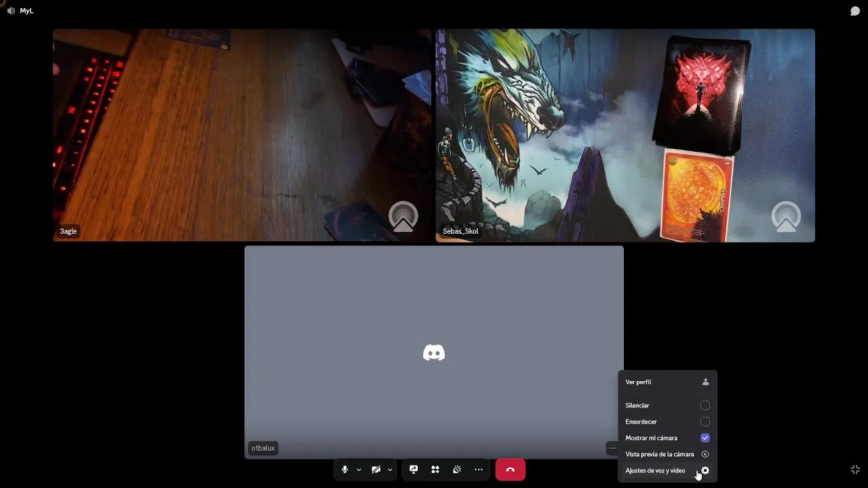Open Ajustes de voz y video
Image resolution: width=868 pixels, height=488 pixels.
667,470
